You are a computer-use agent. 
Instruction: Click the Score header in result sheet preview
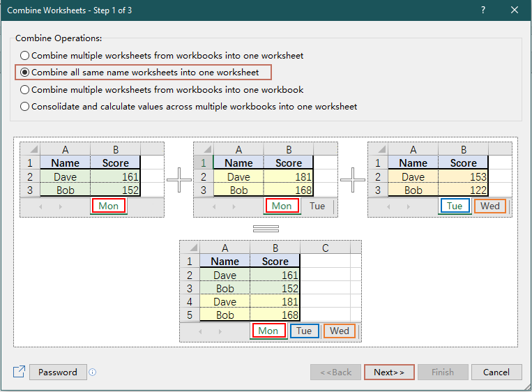pyautogui.click(x=275, y=262)
